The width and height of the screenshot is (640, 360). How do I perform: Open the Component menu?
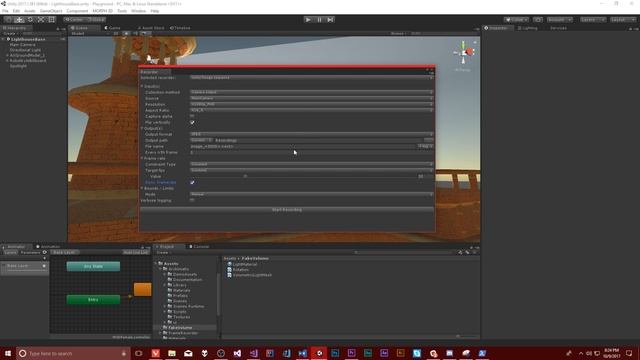pyautogui.click(x=77, y=11)
